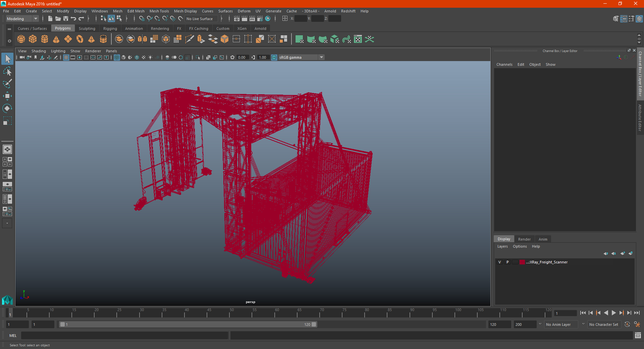
Task: Click the Save scene icon
Action: 66,19
